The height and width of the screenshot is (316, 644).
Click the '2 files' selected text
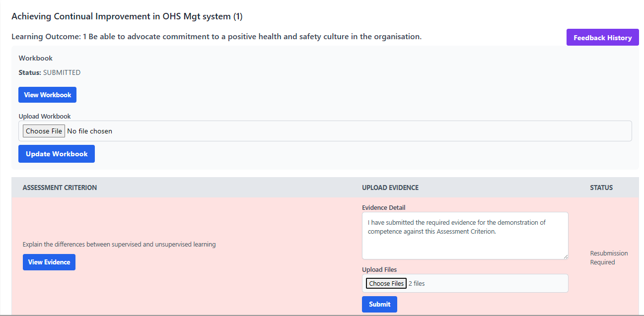point(417,283)
